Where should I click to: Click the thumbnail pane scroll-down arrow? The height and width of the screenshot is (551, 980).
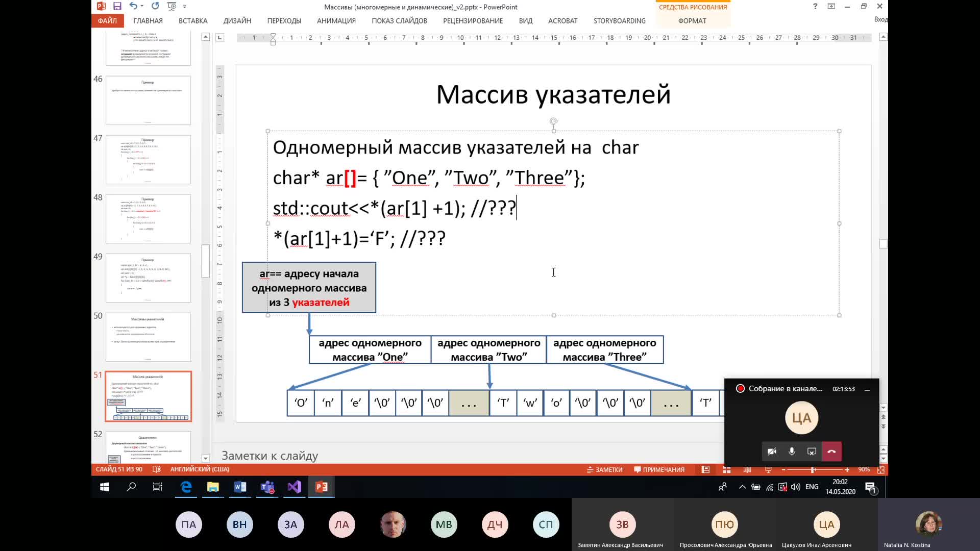[x=206, y=458]
